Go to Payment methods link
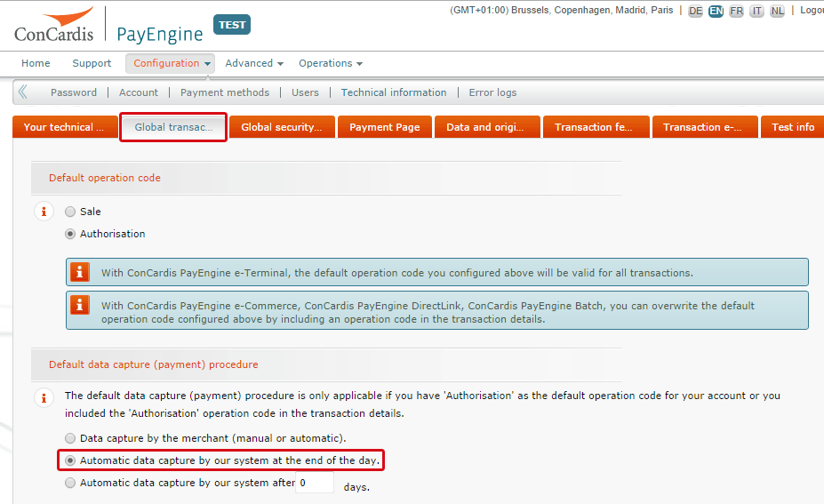Viewport: 824px width, 504px height. (224, 92)
